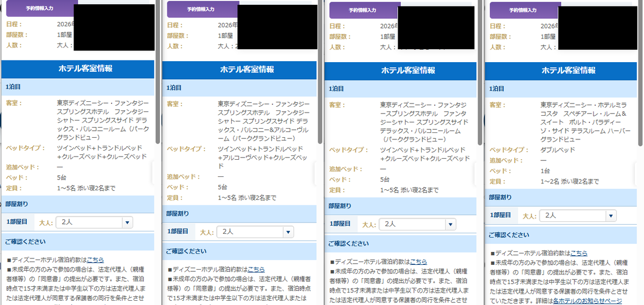Click the バルコニー&アルコーヴルーム room description

coord(263,122)
